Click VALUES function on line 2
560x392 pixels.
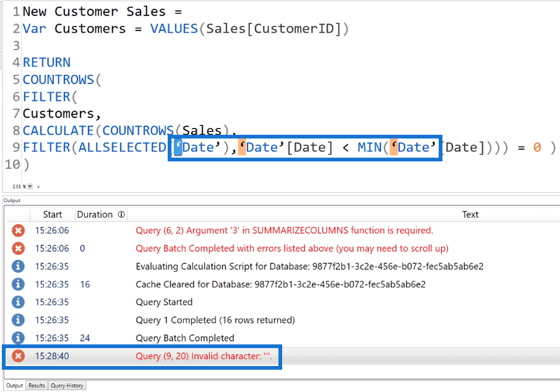[174, 28]
